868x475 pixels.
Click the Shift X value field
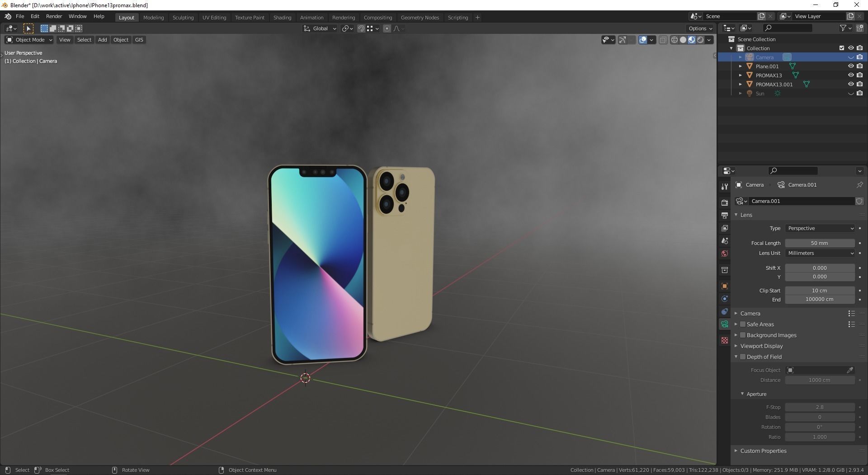tap(820, 268)
